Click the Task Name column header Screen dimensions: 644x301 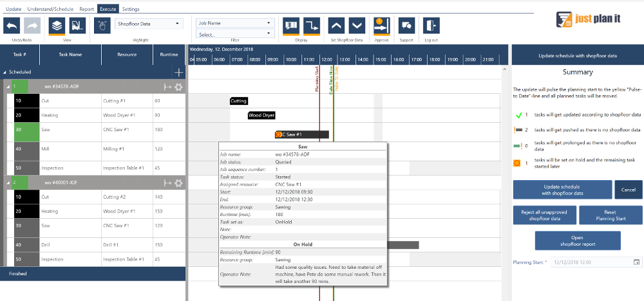[70, 55]
